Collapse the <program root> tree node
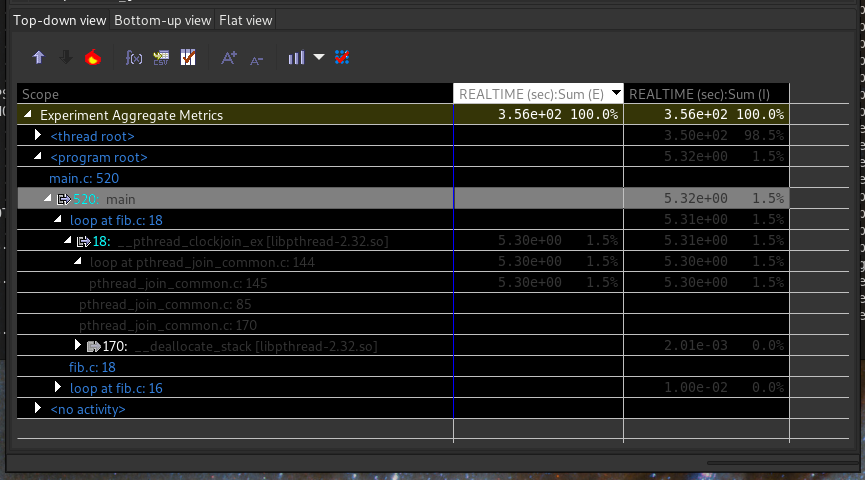This screenshot has width=865, height=480. (38, 157)
